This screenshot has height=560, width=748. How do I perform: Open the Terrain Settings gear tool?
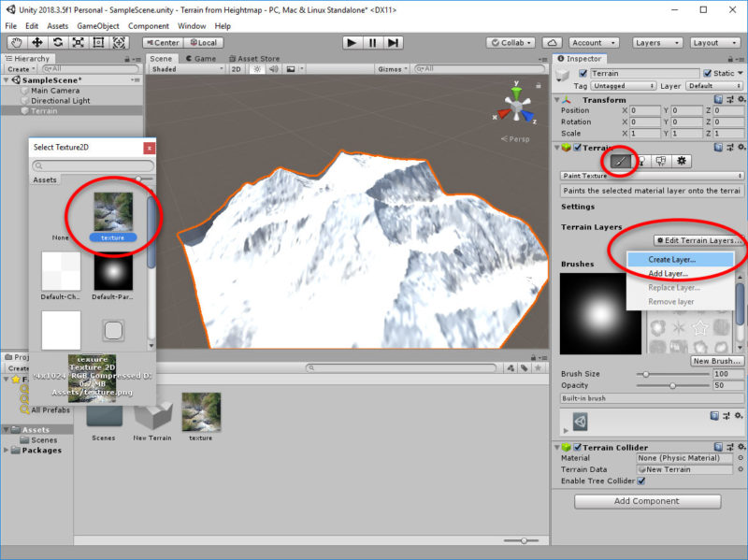(x=682, y=161)
